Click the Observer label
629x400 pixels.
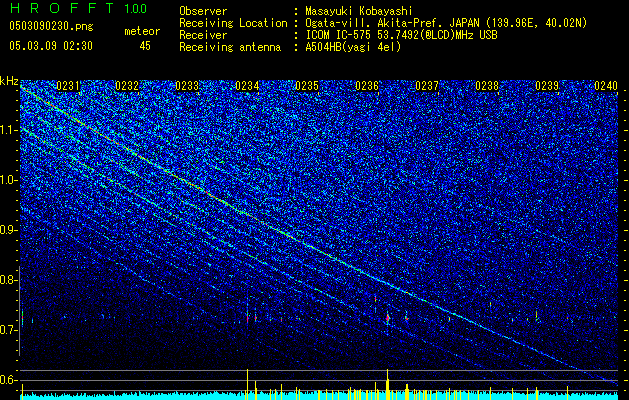tap(203, 11)
